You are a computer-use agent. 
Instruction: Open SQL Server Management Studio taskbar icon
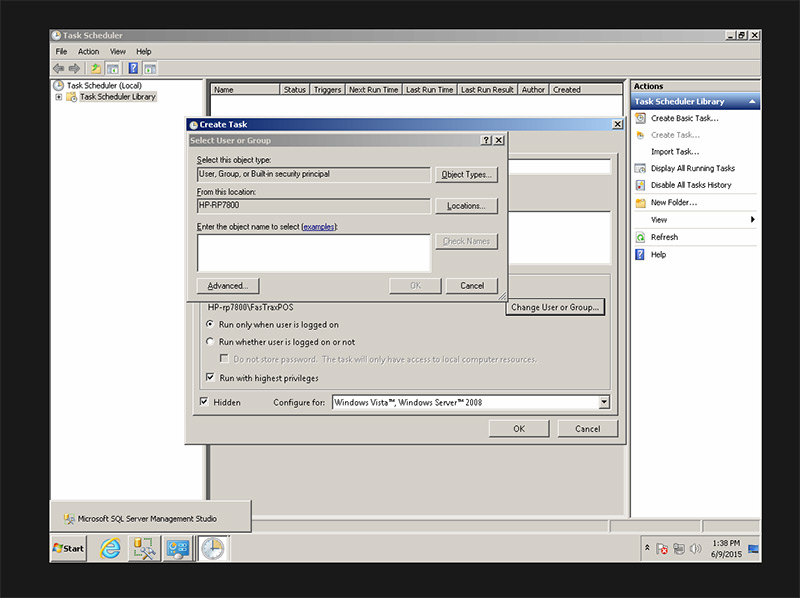click(x=144, y=549)
